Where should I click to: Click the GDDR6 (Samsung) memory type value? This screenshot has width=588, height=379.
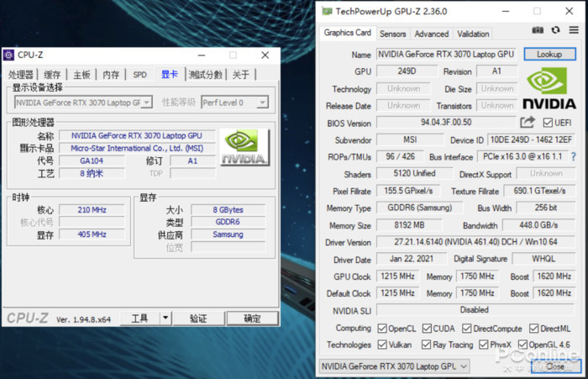pyautogui.click(x=420, y=208)
